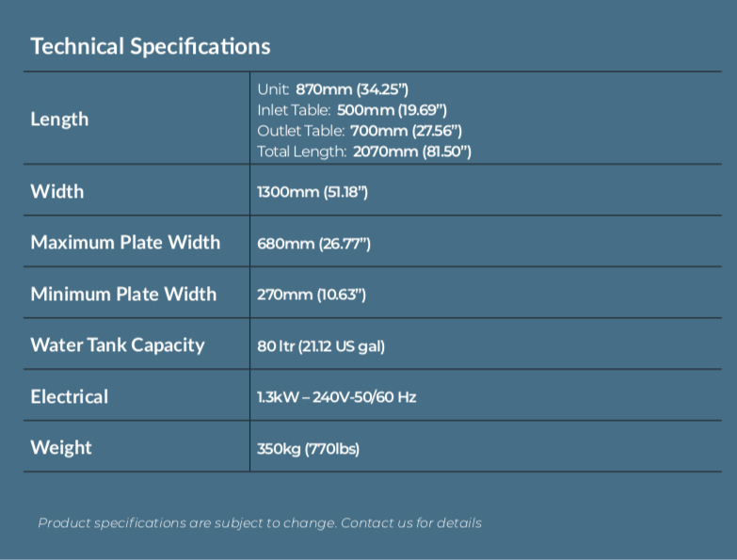
Task: Select the Total Length 2070mm line
Action: (x=363, y=152)
